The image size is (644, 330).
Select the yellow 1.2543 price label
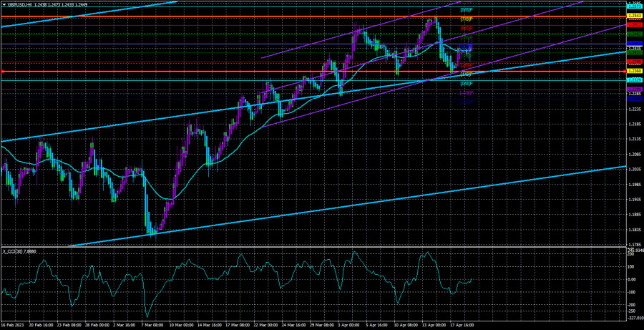[634, 16]
